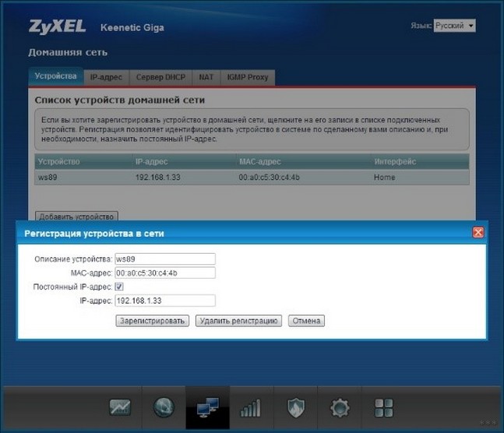
Task: Select the home network computers icon
Action: (207, 407)
